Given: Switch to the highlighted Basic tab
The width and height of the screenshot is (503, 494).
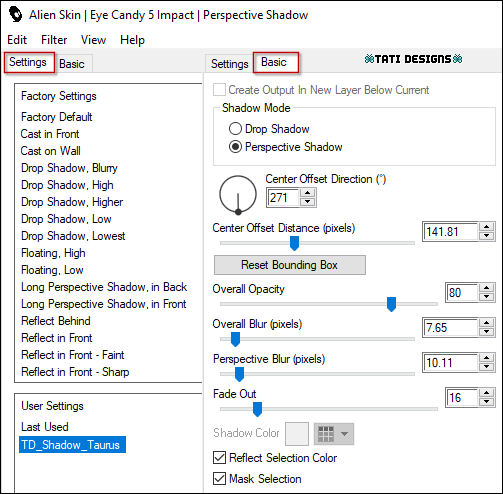Looking at the screenshot, I should click(x=276, y=62).
